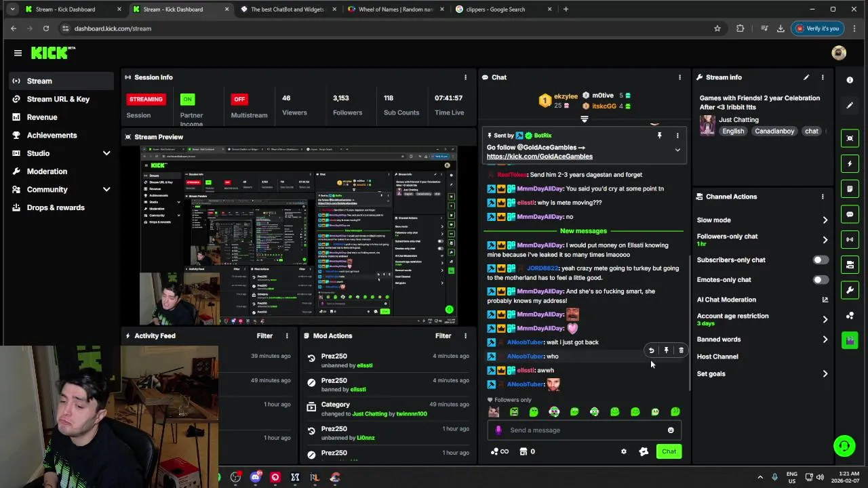Open Achievements in the sidebar
This screenshot has width=868, height=488.
(62, 135)
